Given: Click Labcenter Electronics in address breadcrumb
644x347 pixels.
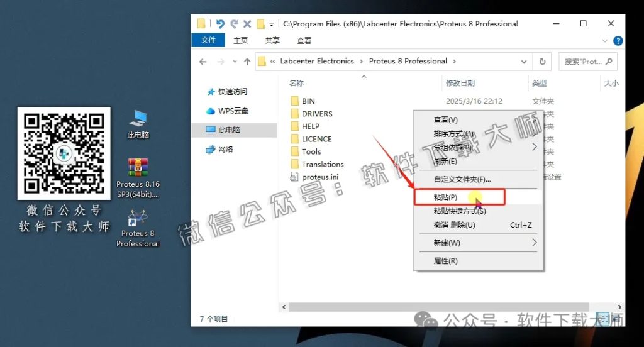Looking at the screenshot, I should tap(317, 61).
